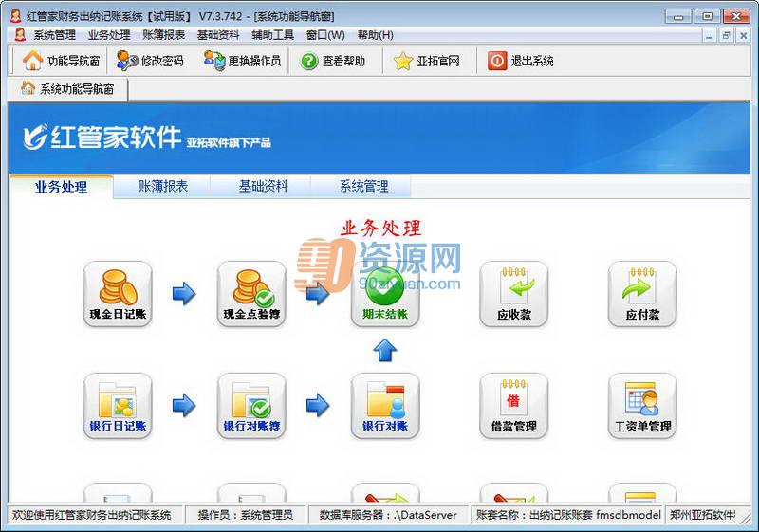Open the 借款管理 loan management icon

(x=513, y=406)
